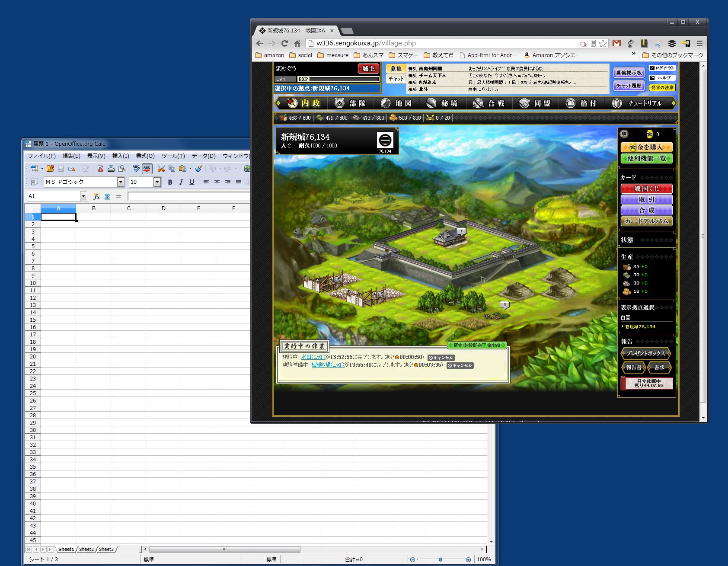Click the ログアウト button

(662, 68)
